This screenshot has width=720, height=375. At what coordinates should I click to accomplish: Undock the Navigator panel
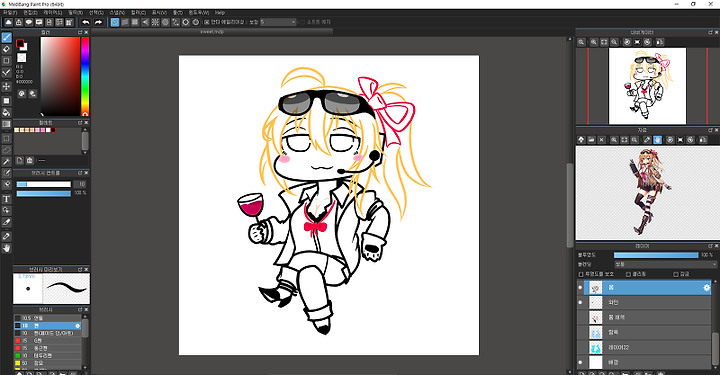click(x=710, y=32)
